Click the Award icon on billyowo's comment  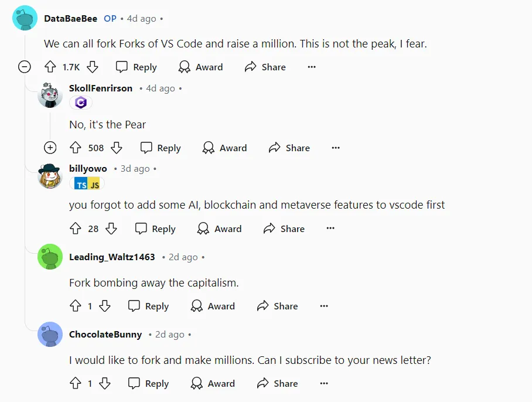tap(203, 229)
